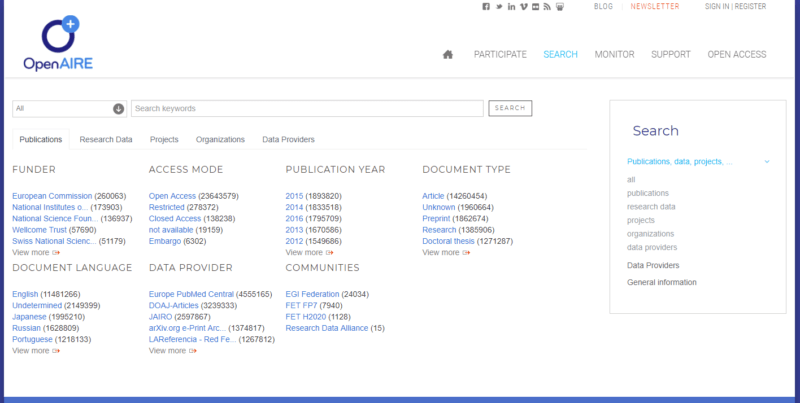Filter by publication year 2015
The width and height of the screenshot is (800, 403).
[294, 196]
